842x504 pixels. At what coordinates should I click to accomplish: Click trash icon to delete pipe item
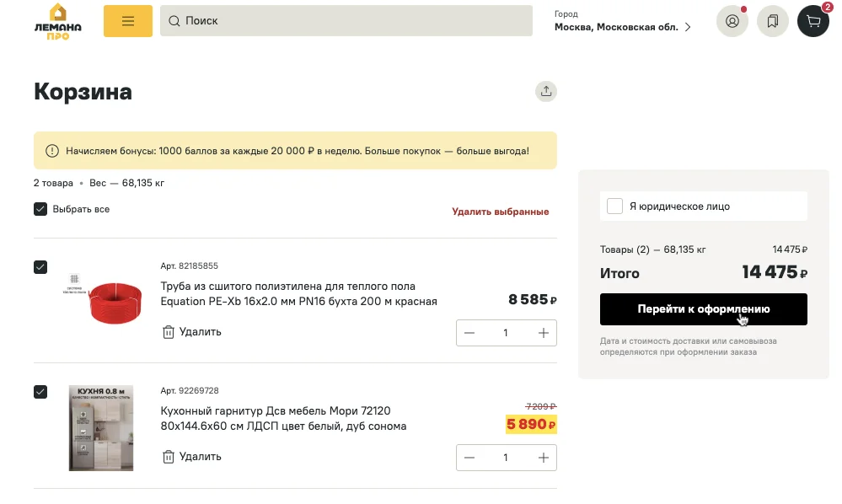click(169, 332)
